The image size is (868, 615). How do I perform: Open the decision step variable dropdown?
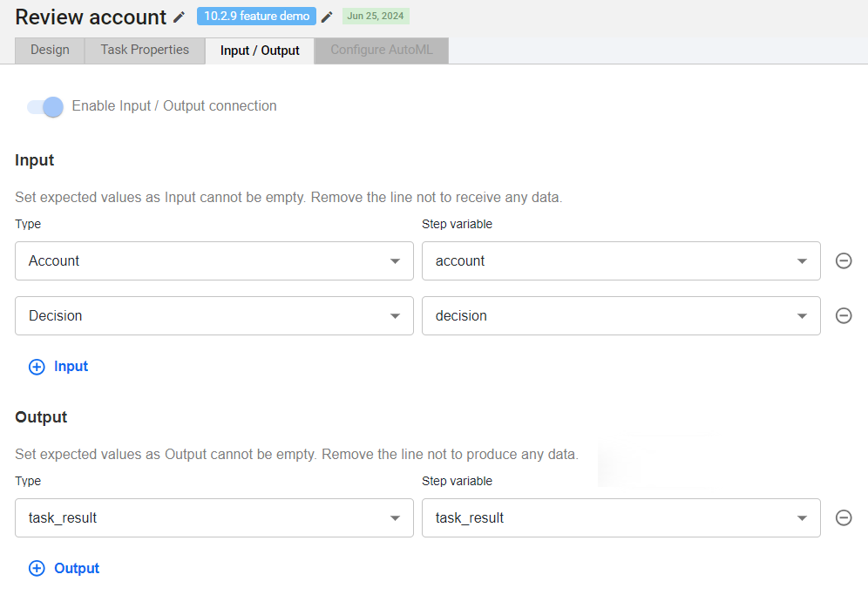click(x=621, y=315)
